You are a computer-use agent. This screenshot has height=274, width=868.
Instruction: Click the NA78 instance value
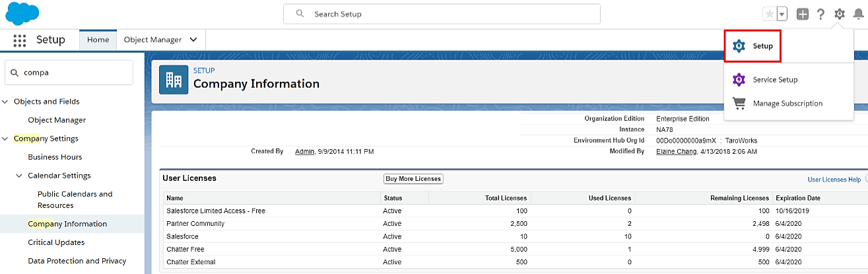pyautogui.click(x=665, y=129)
